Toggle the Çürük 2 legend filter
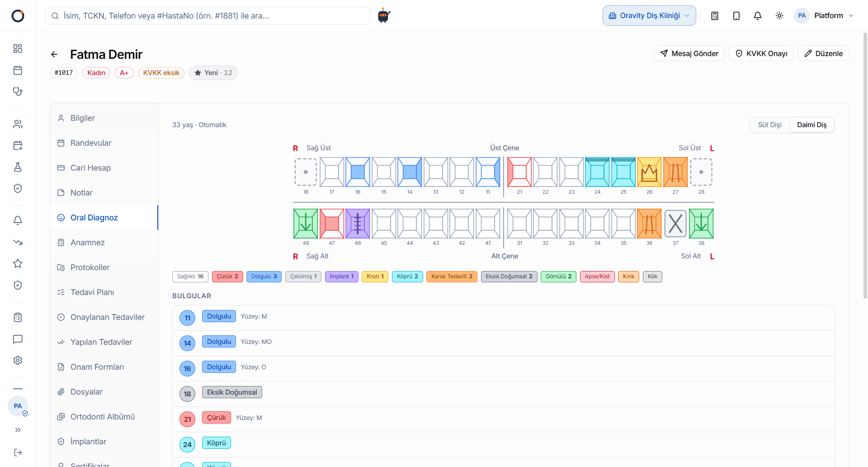The image size is (868, 467). click(x=227, y=276)
